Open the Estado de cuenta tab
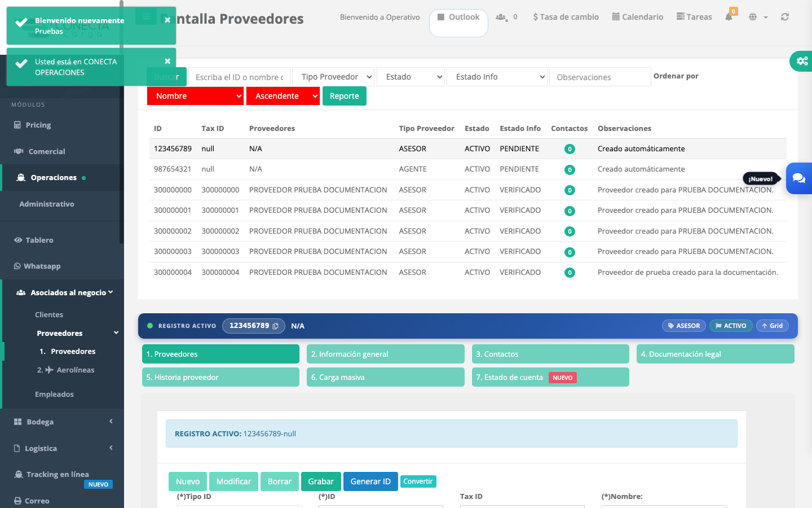The width and height of the screenshot is (812, 508). [x=550, y=377]
